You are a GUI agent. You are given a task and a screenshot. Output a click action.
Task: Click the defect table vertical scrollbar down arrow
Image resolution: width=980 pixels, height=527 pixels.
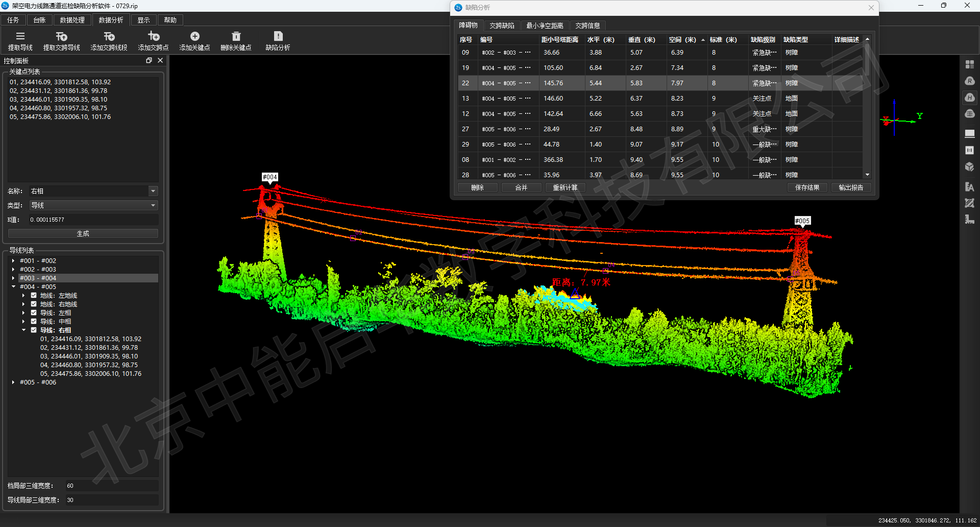tap(867, 175)
